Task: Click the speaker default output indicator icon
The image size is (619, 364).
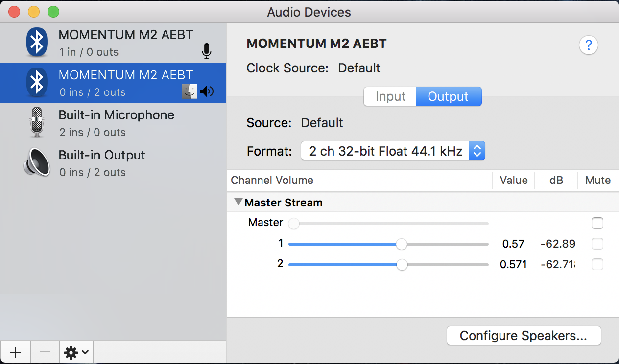Action: click(x=207, y=91)
